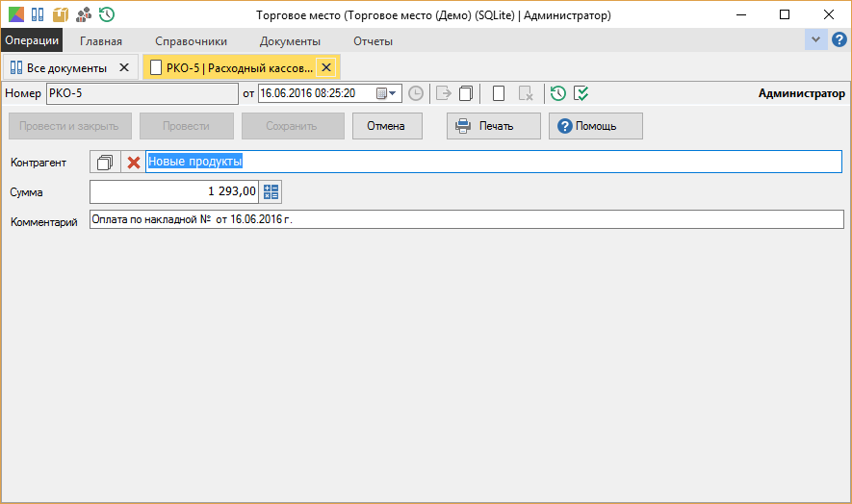
Task: Click the new blank document toolbar icon
Action: tap(499, 93)
